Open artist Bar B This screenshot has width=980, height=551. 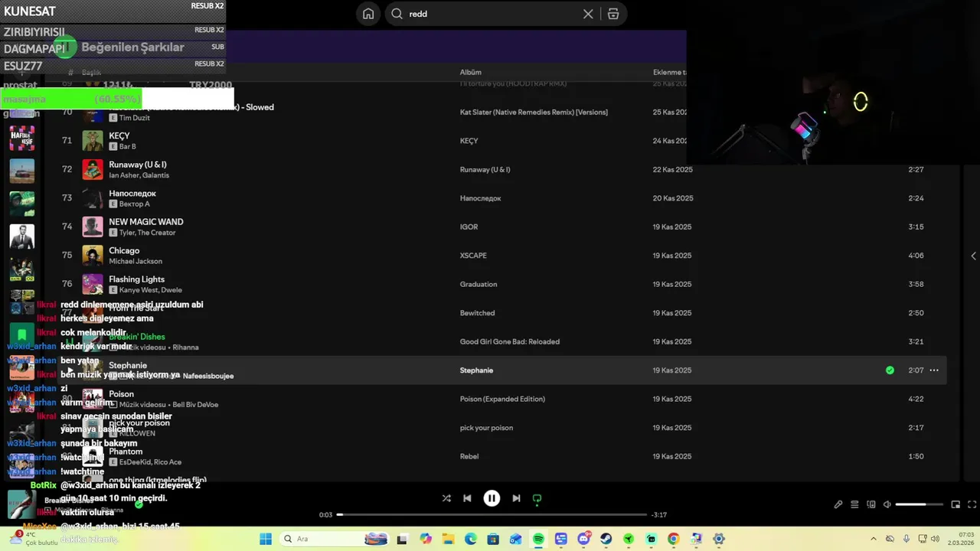coord(128,146)
